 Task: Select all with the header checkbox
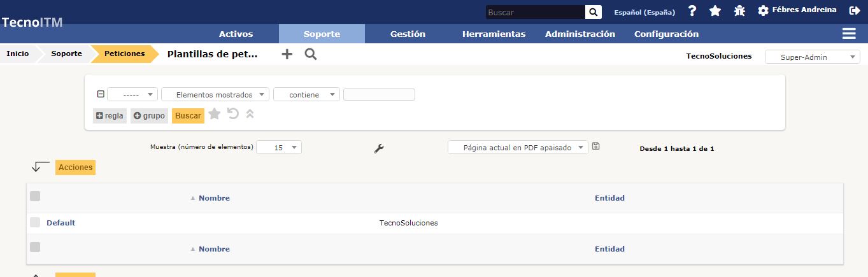point(35,197)
